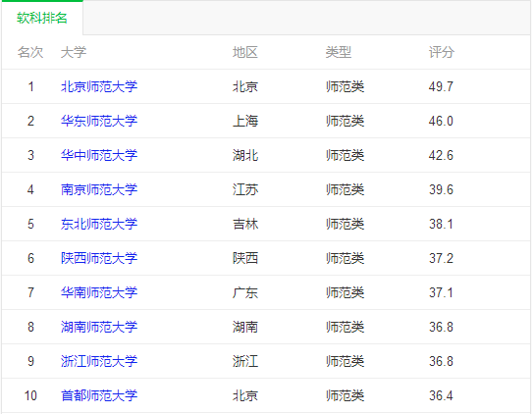Open the 南京师范大学 link
This screenshot has height=414, width=532.
pos(99,189)
